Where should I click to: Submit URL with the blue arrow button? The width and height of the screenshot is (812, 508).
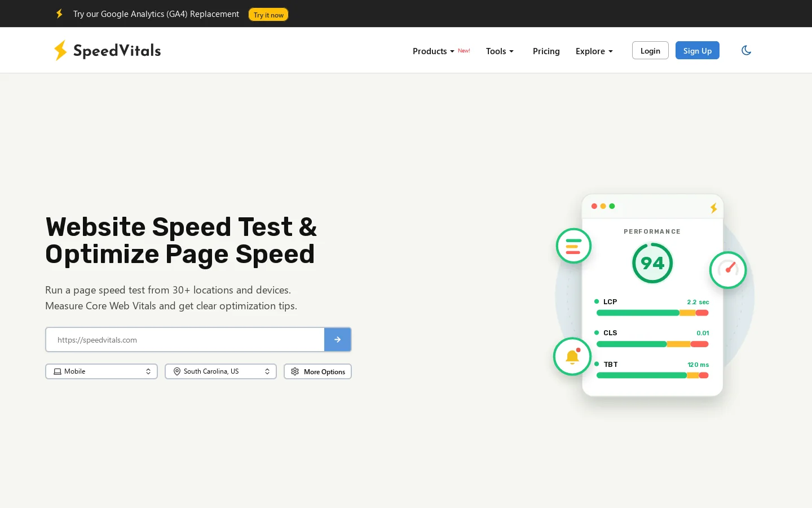337,340
